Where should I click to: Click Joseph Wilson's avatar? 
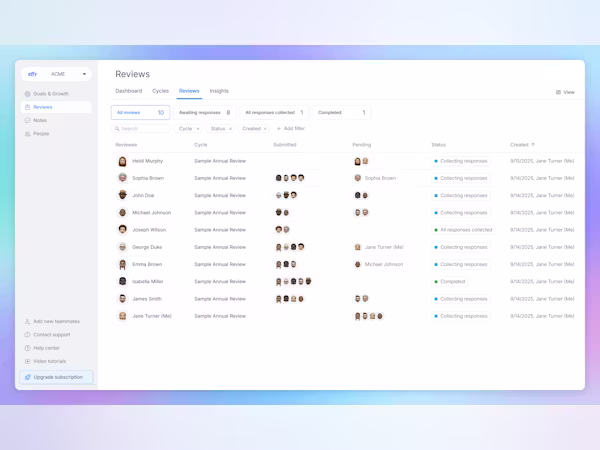(122, 230)
